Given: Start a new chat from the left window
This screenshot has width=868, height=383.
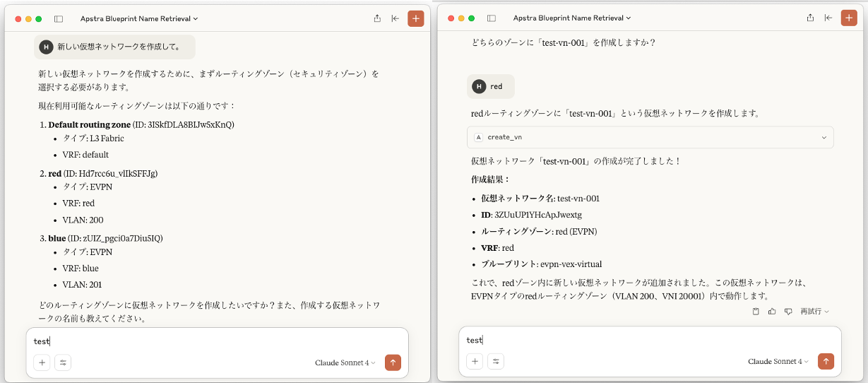Looking at the screenshot, I should (416, 19).
